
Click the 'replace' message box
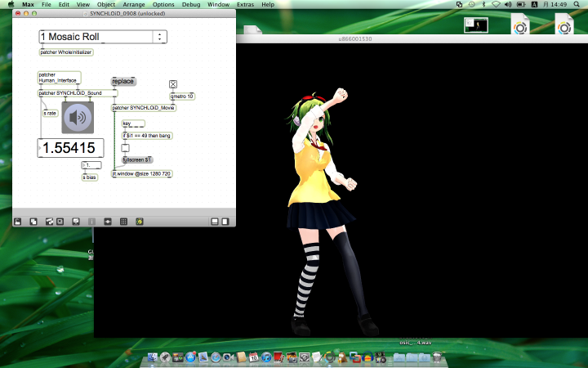point(123,82)
